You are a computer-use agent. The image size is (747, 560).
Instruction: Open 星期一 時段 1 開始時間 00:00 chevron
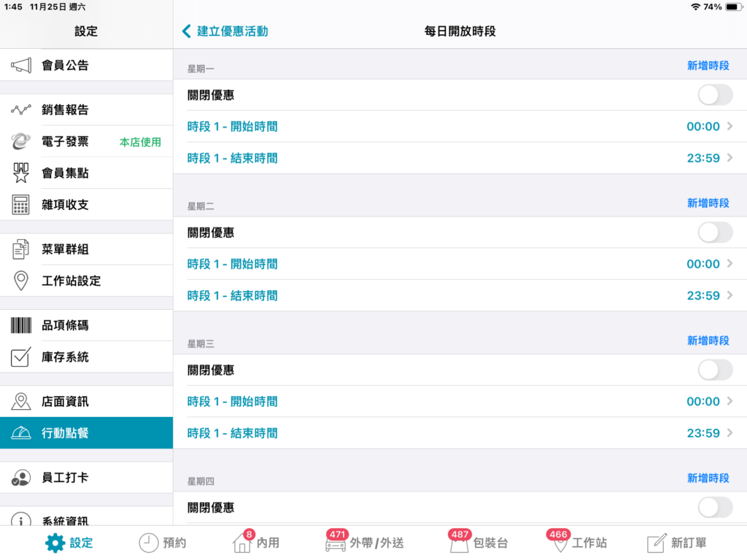click(x=729, y=126)
